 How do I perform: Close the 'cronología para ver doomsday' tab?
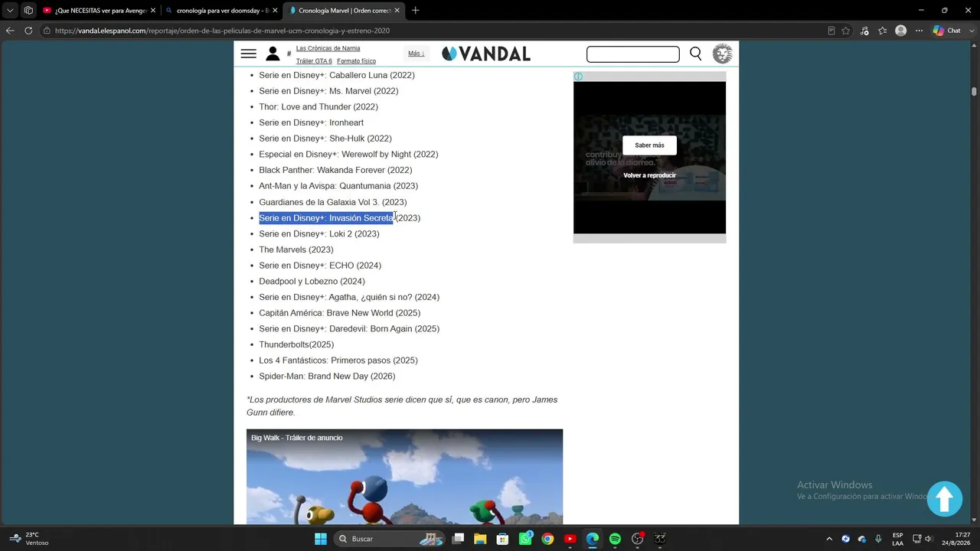(275, 11)
